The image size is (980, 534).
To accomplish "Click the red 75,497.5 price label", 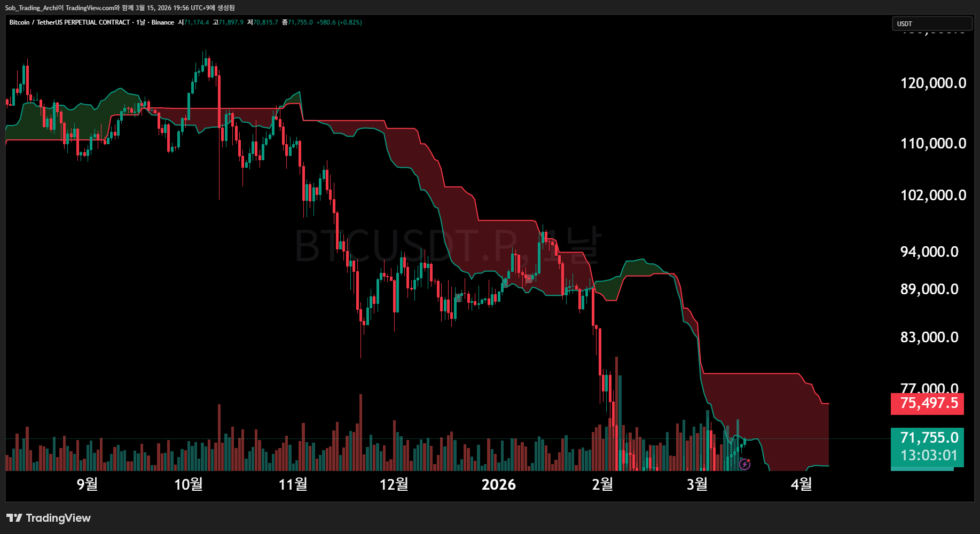I will 928,403.
